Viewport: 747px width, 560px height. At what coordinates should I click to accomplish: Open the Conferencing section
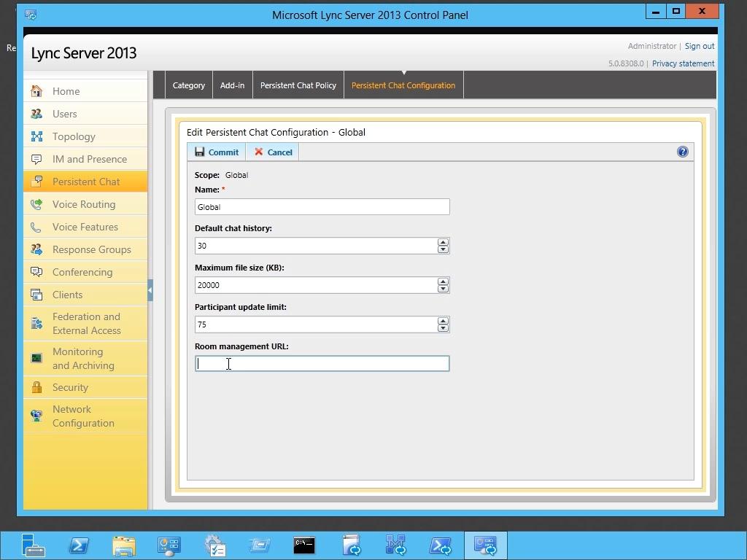point(86,272)
